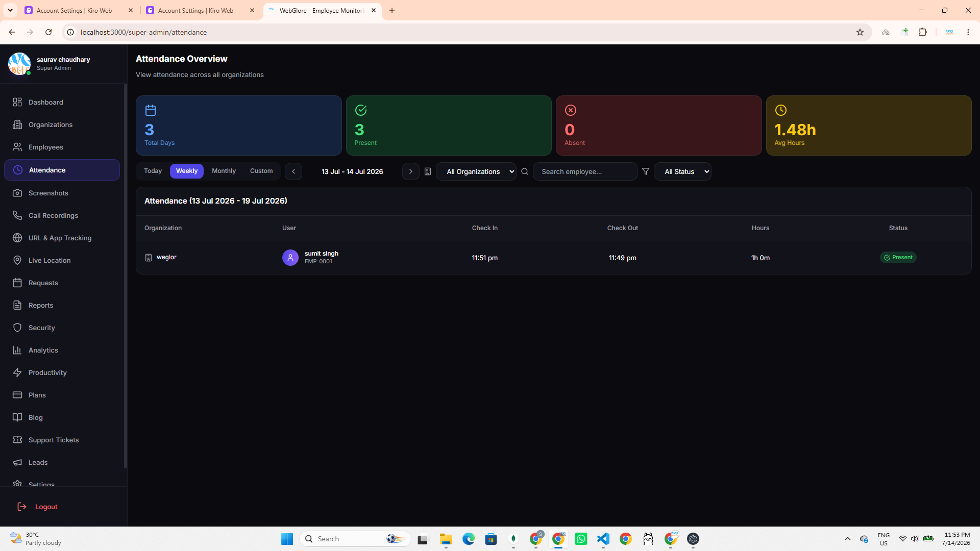Click the 1h 0m hours value
Screen dimensions: 980x551
[760, 258]
